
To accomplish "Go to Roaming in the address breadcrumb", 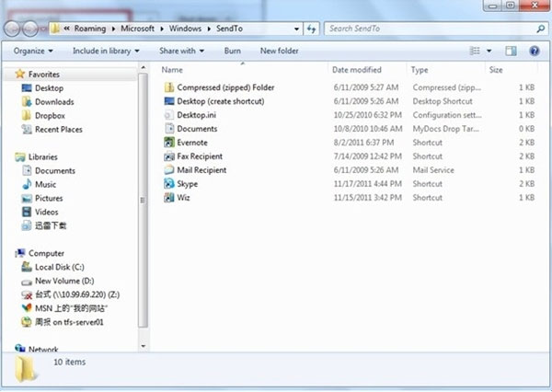I will click(x=90, y=29).
